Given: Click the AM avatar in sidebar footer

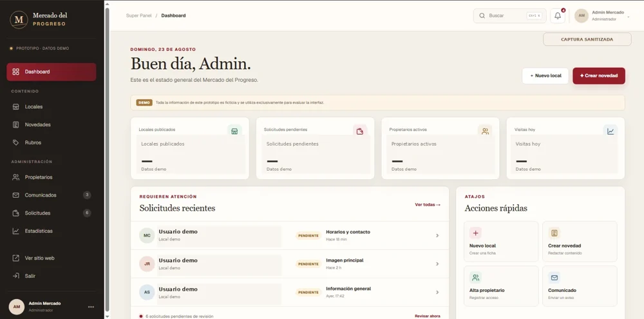Looking at the screenshot, I should coord(17,307).
